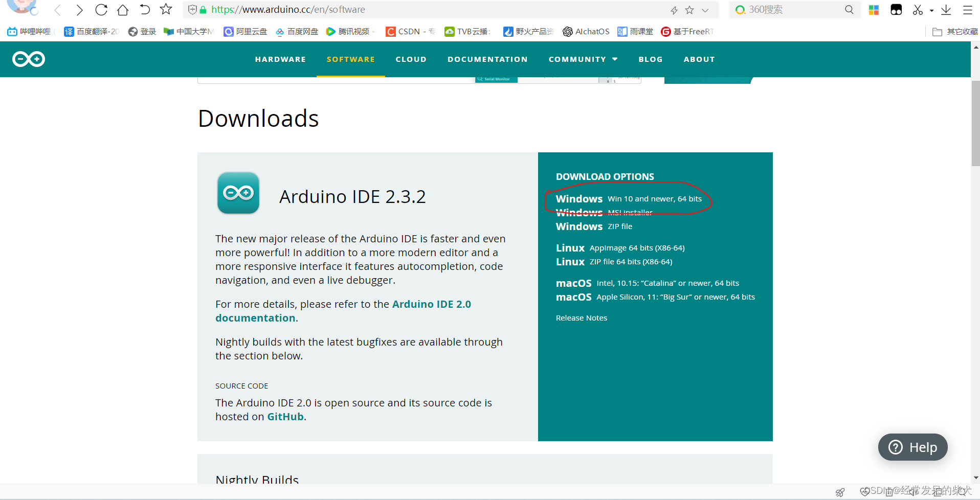
Task: Click the black game/extension icon in the toolbar
Action: tap(896, 10)
